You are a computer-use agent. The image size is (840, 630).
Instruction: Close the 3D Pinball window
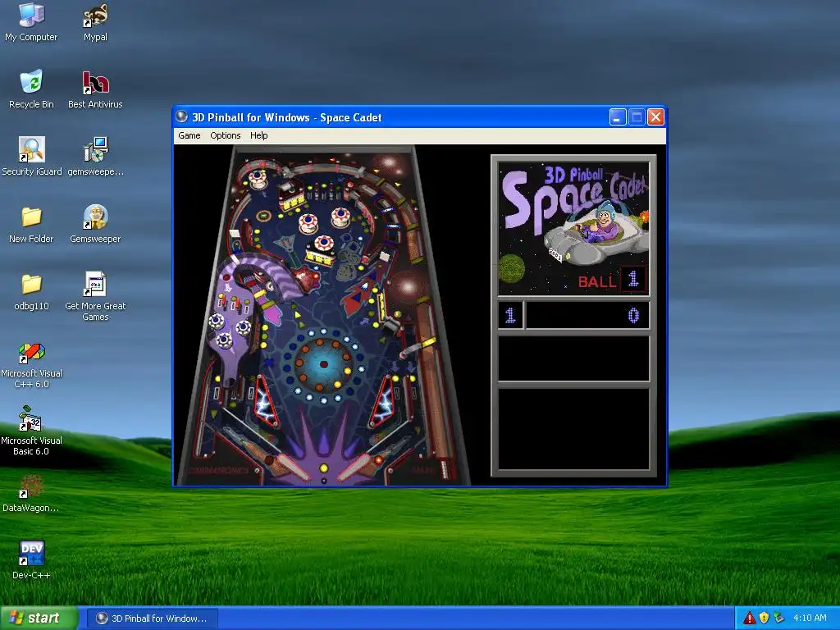click(x=655, y=116)
